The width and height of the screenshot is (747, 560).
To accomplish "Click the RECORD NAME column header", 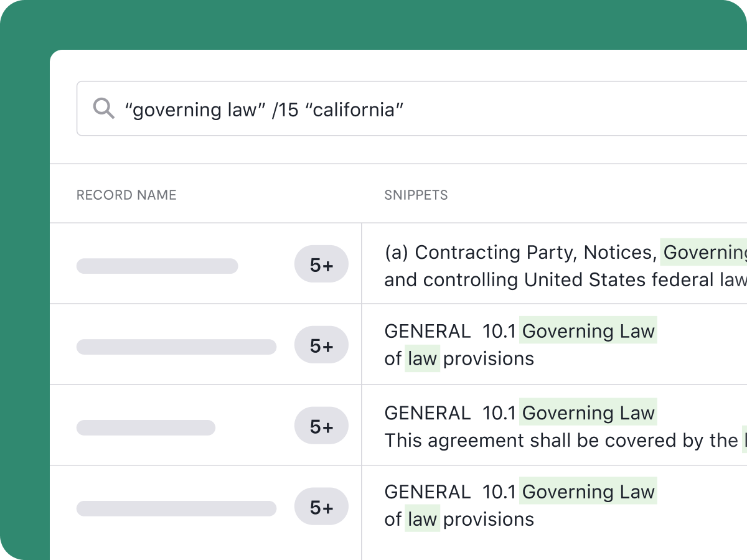I will 126,195.
